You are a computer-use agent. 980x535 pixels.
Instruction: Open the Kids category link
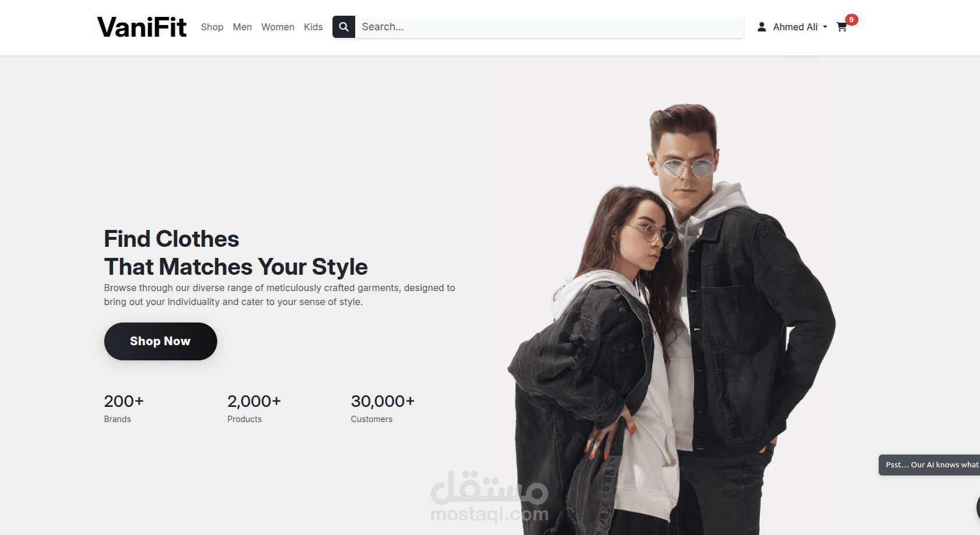pos(313,27)
